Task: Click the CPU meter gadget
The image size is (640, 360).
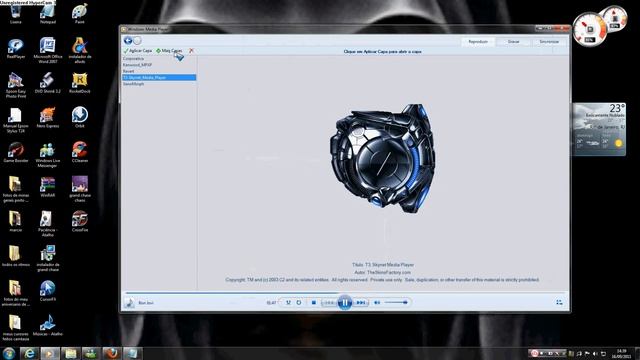Action: coord(589,29)
